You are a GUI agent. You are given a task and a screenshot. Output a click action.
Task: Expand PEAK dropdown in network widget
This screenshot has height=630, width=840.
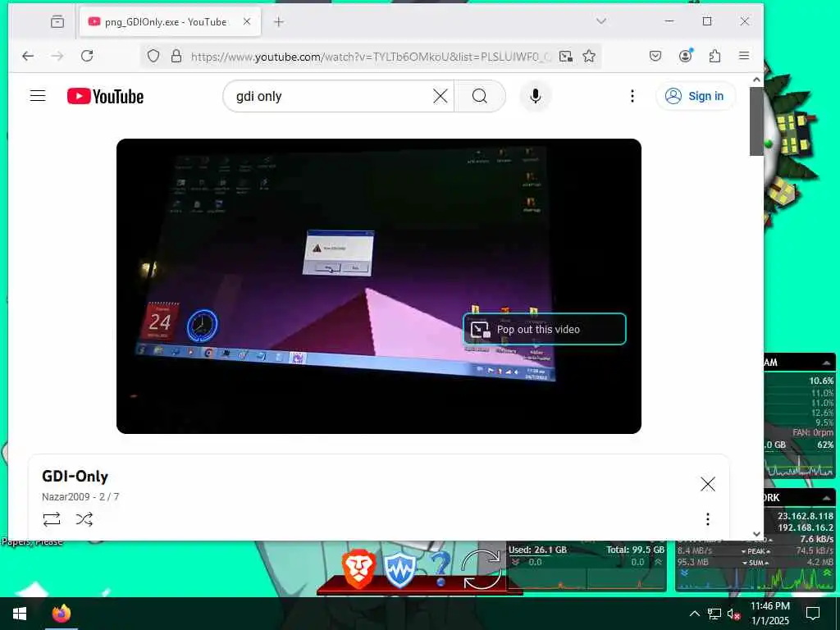coord(756,551)
